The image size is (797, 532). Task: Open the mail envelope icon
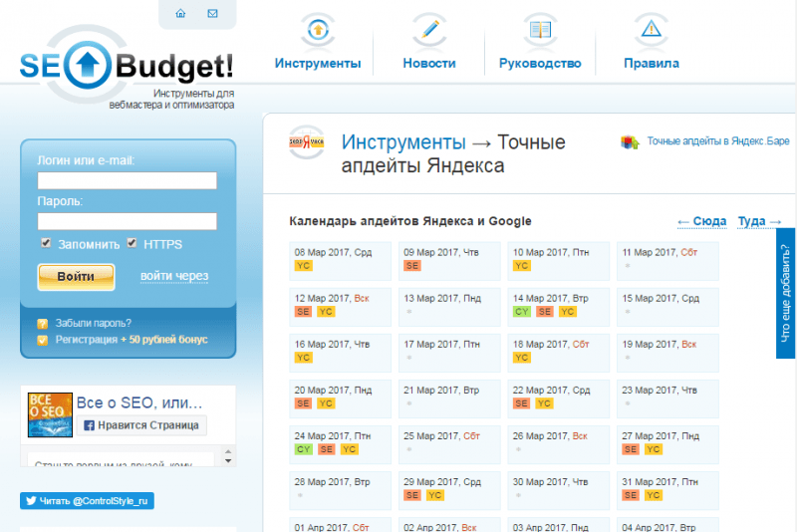[x=212, y=14]
